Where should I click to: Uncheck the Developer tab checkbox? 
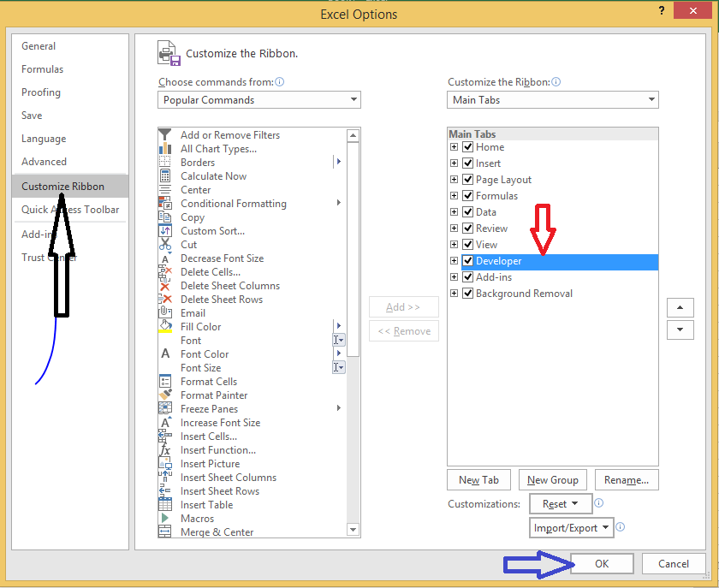(467, 260)
